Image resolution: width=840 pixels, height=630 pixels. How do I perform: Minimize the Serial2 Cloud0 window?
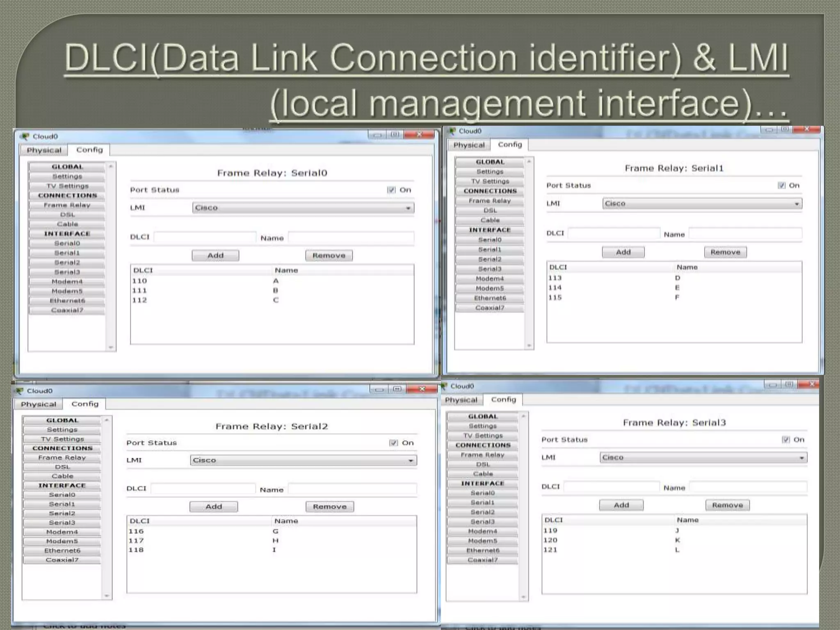click(379, 389)
